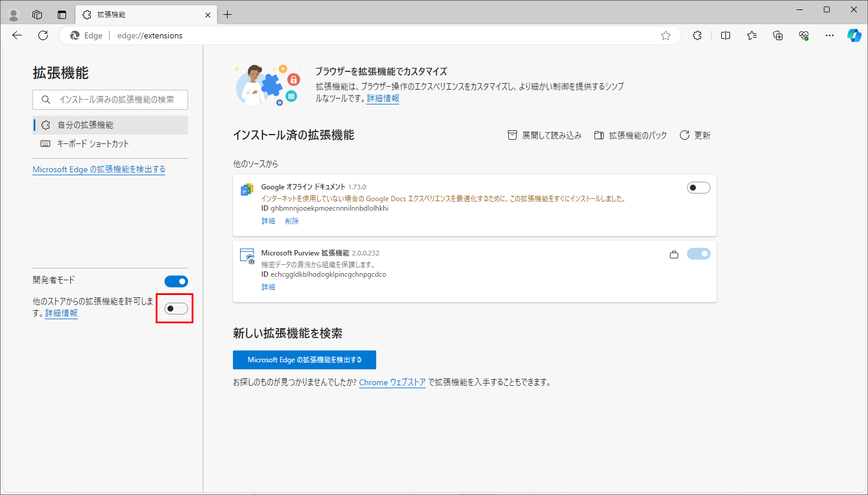The height and width of the screenshot is (495, 868).
Task: Open 詳細情報 link in header banner
Action: 383,99
